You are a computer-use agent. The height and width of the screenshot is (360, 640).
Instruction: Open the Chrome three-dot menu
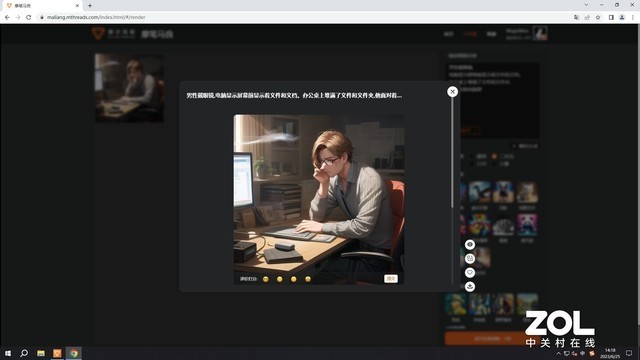tap(633, 17)
